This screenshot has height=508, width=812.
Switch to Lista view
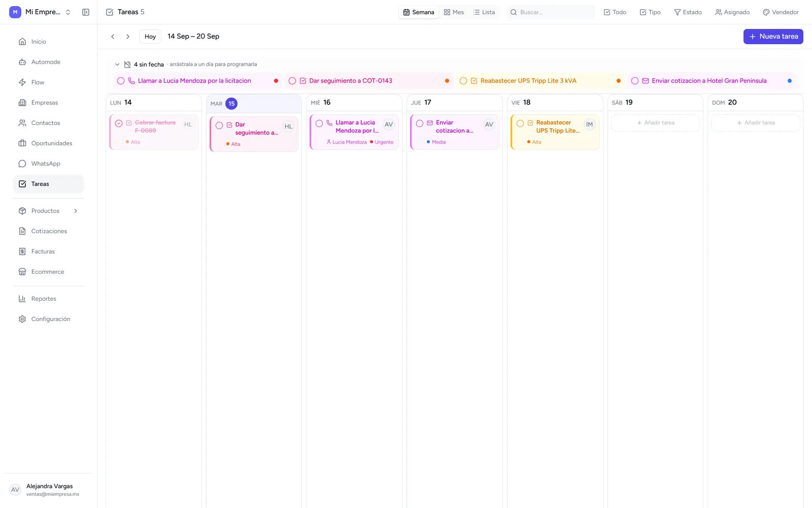[484, 12]
